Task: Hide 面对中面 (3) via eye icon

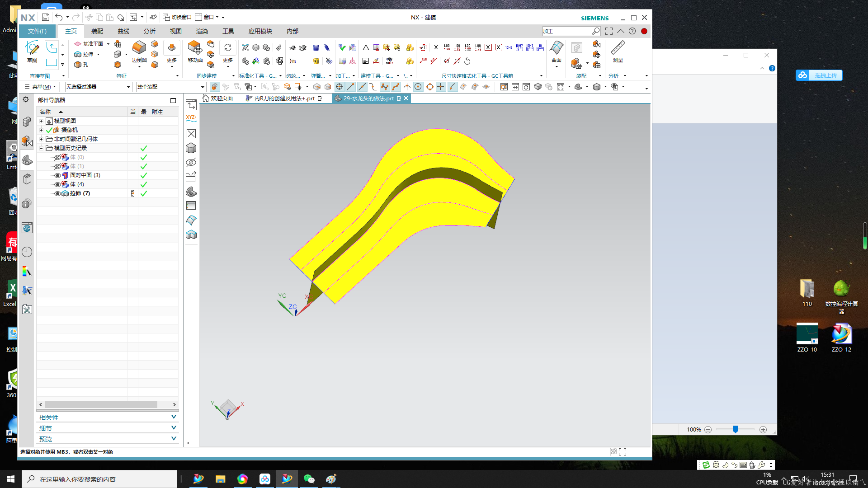Action: 57,175
